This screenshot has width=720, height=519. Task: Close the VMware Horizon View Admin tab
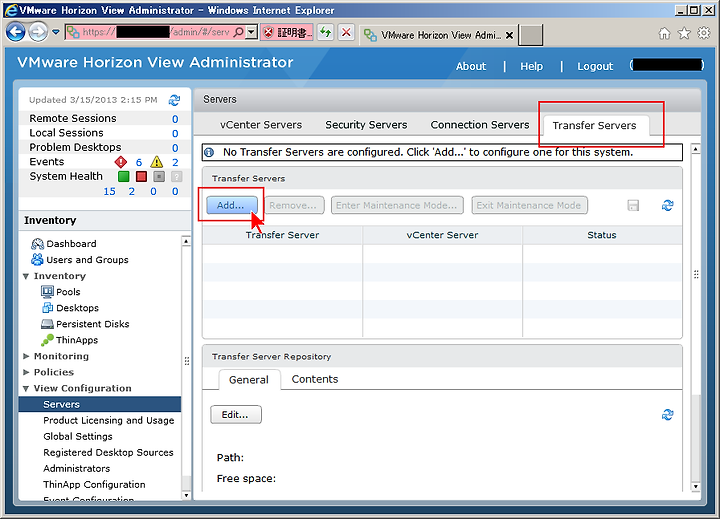[509, 35]
